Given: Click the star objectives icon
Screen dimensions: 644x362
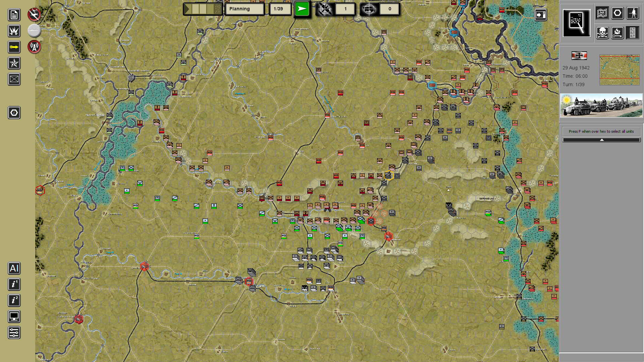Looking at the screenshot, I should coord(14,63).
